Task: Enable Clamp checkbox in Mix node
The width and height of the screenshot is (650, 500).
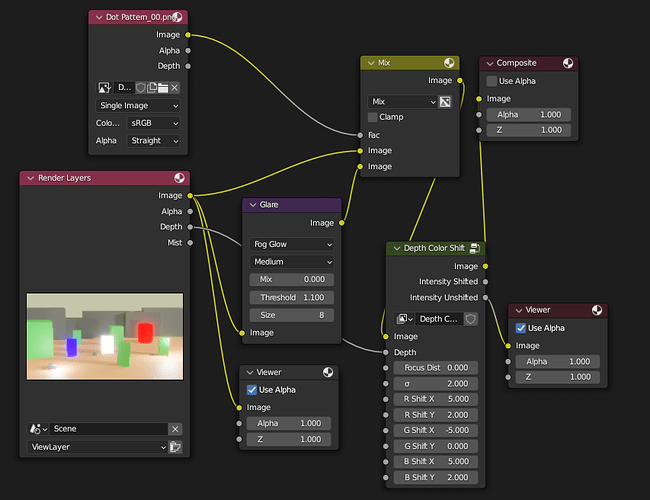Action: tap(372, 117)
